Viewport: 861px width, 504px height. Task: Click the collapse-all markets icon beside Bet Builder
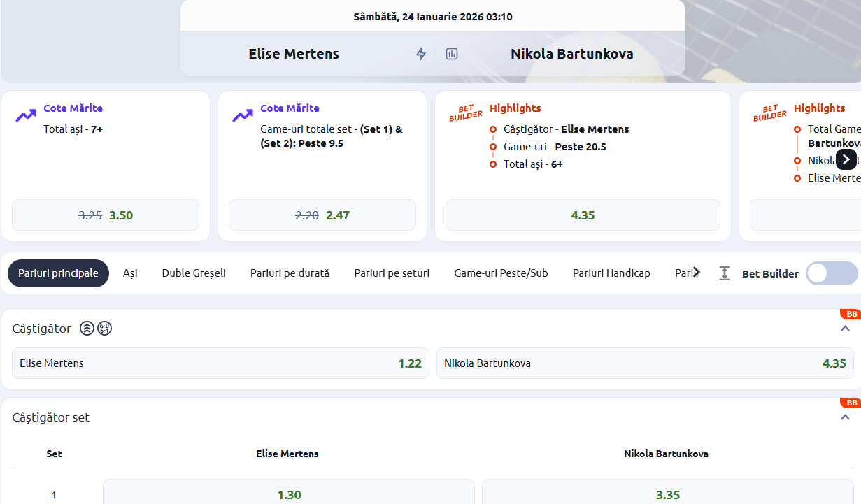coord(725,273)
